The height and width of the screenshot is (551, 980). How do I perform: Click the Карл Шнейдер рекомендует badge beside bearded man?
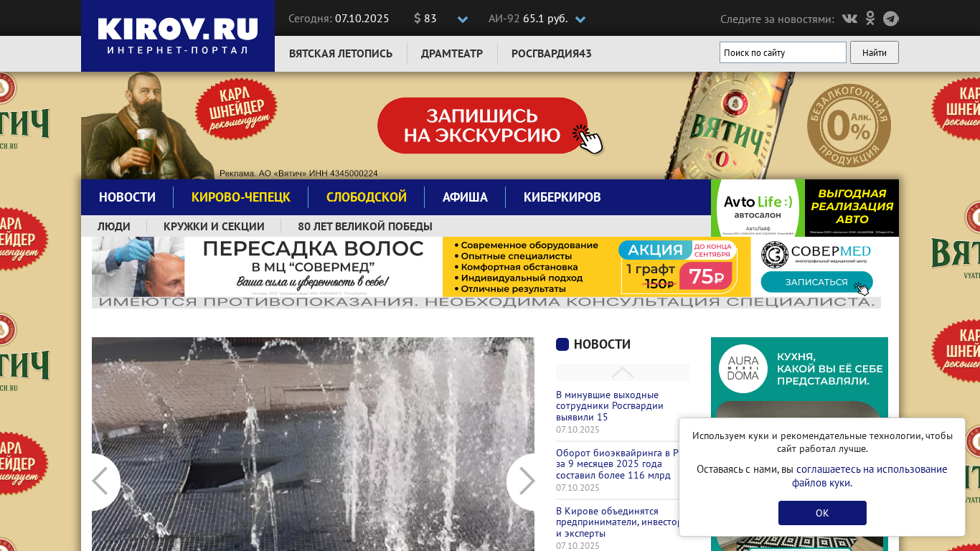236,109
